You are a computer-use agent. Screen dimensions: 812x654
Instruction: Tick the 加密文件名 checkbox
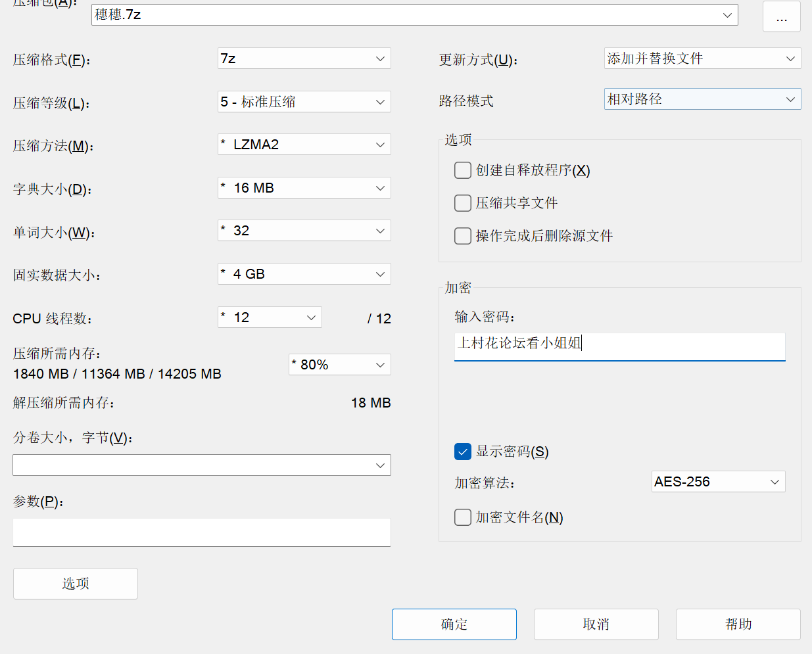[463, 517]
